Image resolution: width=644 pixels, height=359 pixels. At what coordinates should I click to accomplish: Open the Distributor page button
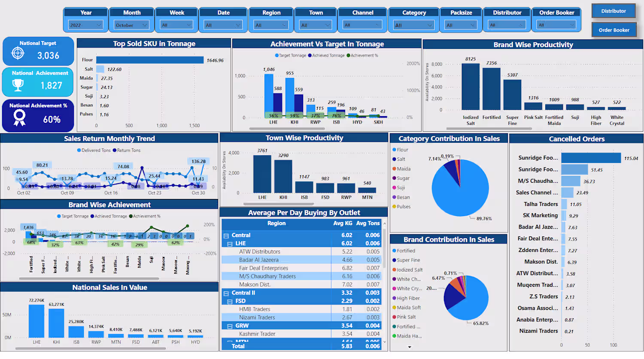[614, 11]
